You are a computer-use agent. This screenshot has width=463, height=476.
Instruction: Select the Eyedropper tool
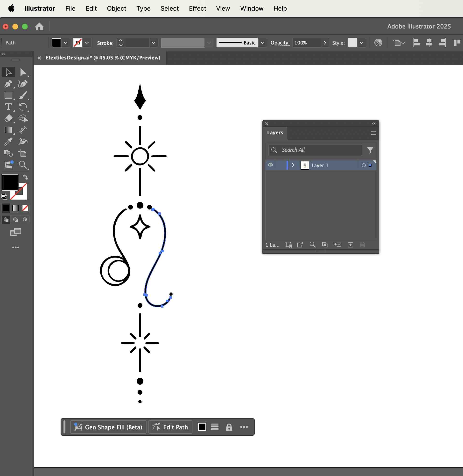pos(8,142)
